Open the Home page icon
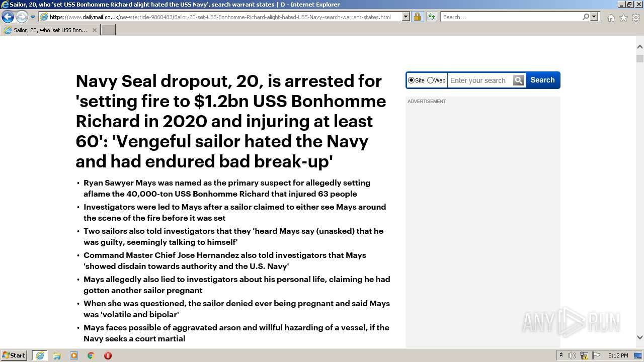 click(611, 18)
